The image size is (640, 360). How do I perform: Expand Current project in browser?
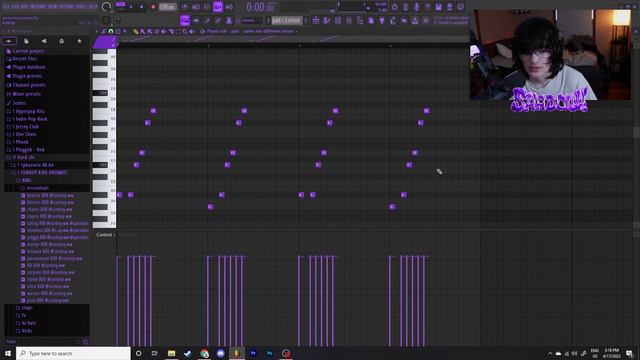[x=25, y=51]
